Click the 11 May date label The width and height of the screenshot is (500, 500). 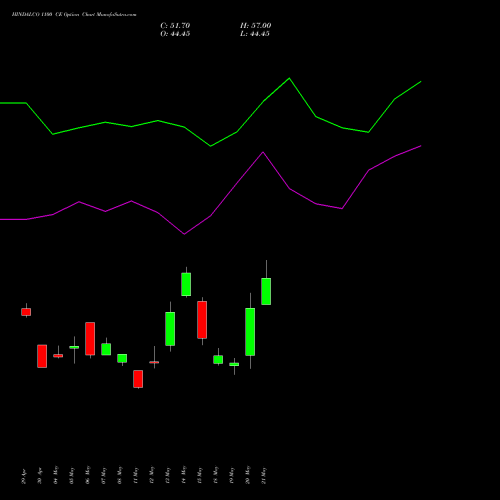point(136,475)
